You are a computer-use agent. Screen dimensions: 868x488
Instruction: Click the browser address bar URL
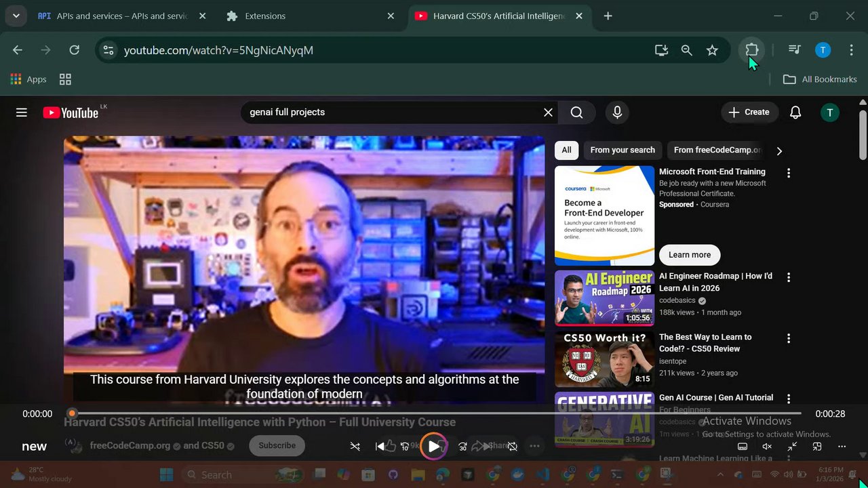click(218, 50)
